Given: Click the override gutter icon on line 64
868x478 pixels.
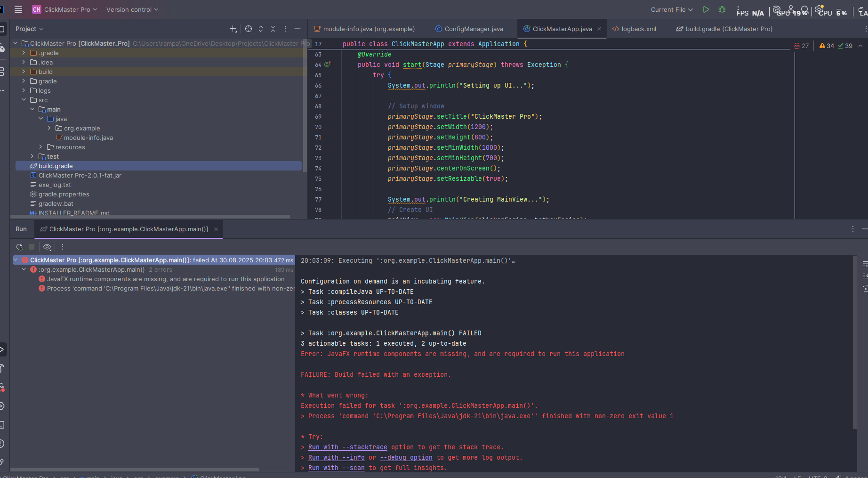Looking at the screenshot, I should coord(328,65).
